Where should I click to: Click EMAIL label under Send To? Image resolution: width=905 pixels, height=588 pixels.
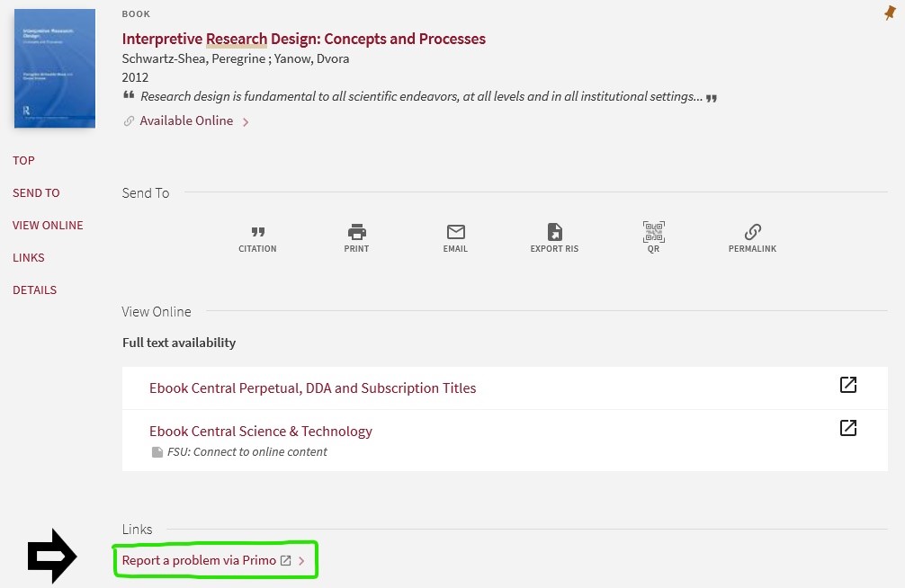[455, 249]
